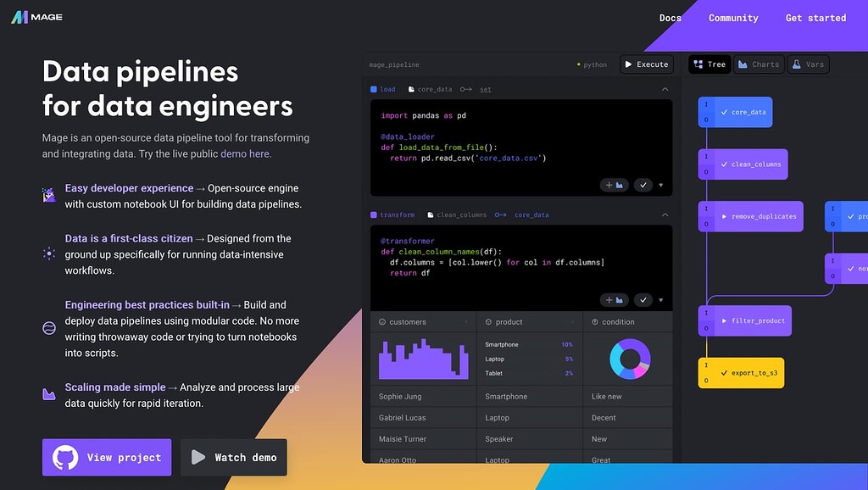Click the Mage logo in the top-left corner
The height and width of the screenshot is (490, 868).
[x=36, y=16]
